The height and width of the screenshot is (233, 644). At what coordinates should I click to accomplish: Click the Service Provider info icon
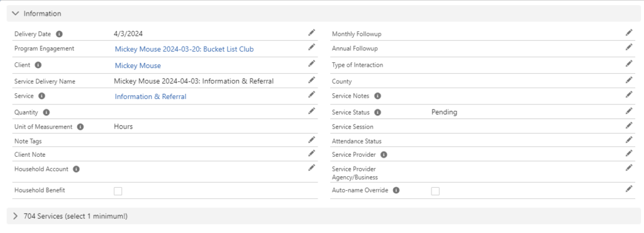[x=384, y=155]
